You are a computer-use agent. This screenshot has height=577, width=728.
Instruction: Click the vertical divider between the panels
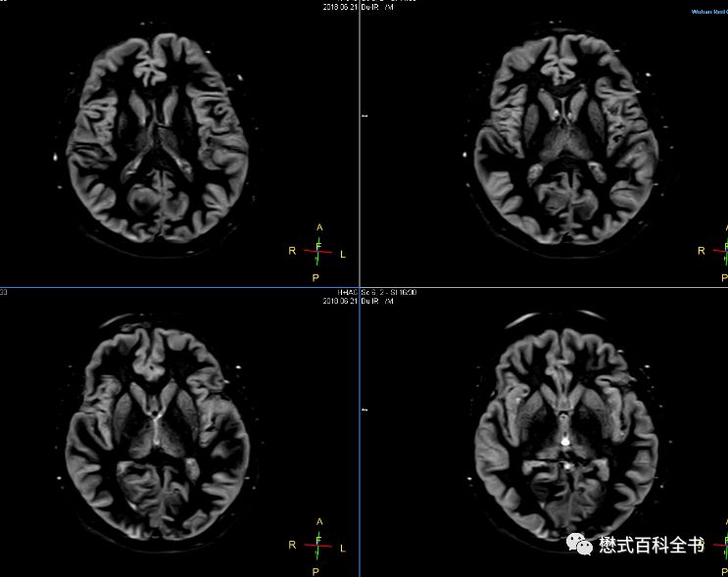[x=360, y=196]
